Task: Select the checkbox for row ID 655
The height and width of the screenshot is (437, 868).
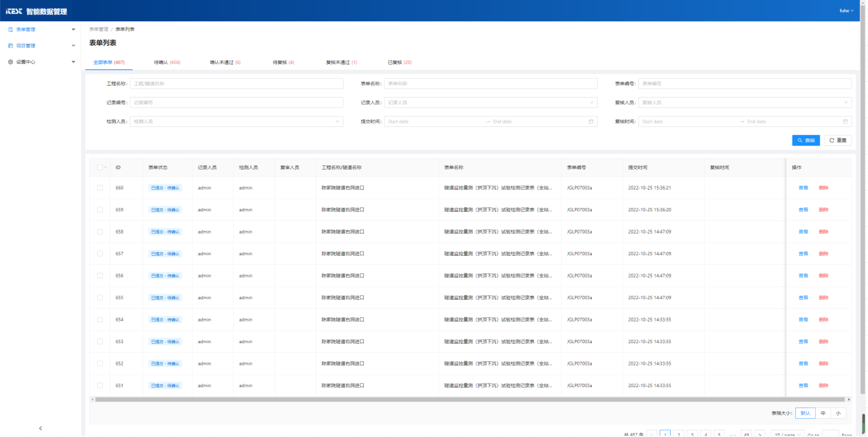Action: pyautogui.click(x=100, y=298)
